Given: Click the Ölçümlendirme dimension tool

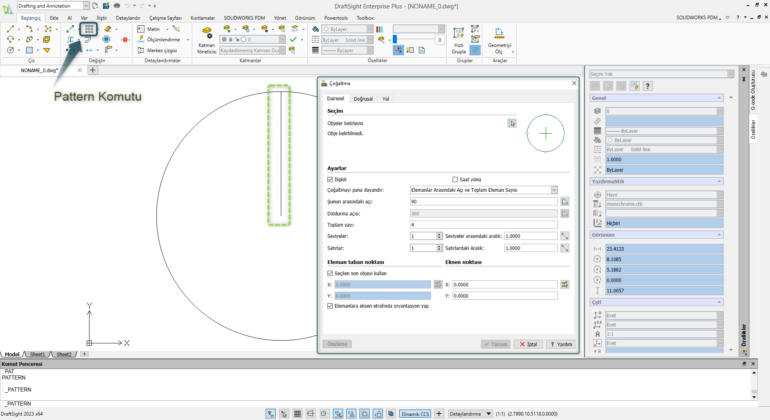Looking at the screenshot, I should tap(159, 39).
